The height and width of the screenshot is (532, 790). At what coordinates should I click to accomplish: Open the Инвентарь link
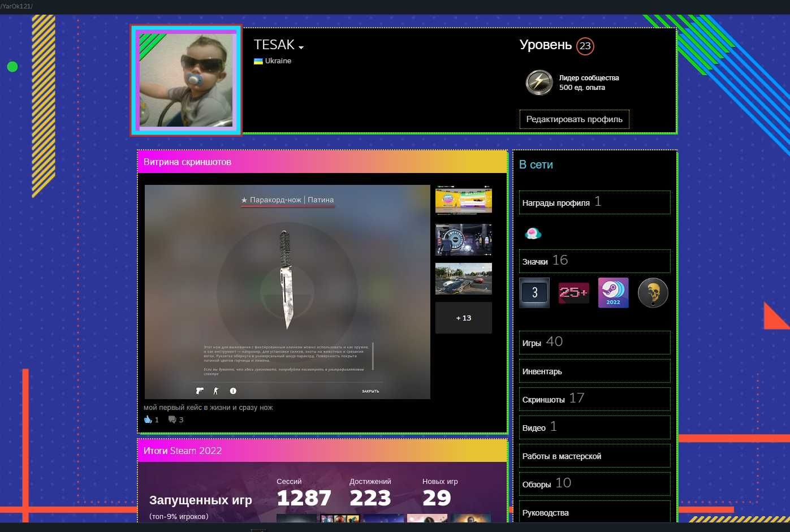594,371
